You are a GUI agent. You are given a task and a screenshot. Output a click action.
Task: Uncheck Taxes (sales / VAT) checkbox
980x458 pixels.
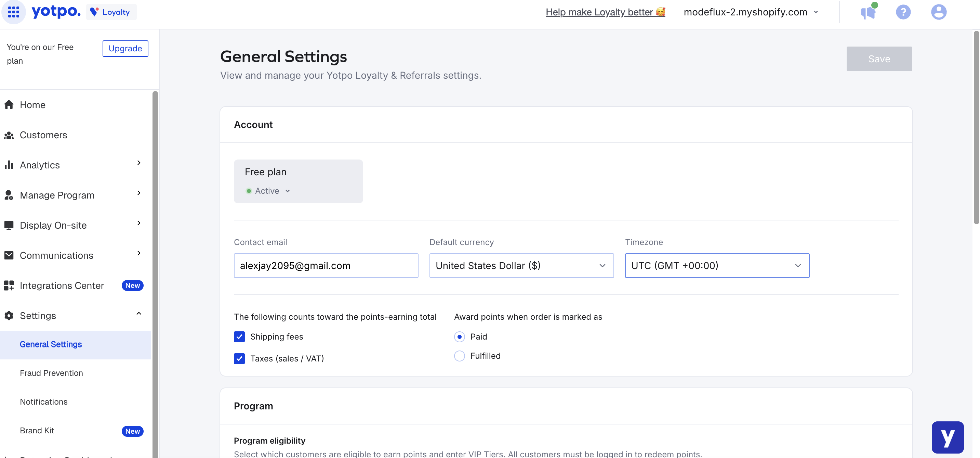(239, 359)
